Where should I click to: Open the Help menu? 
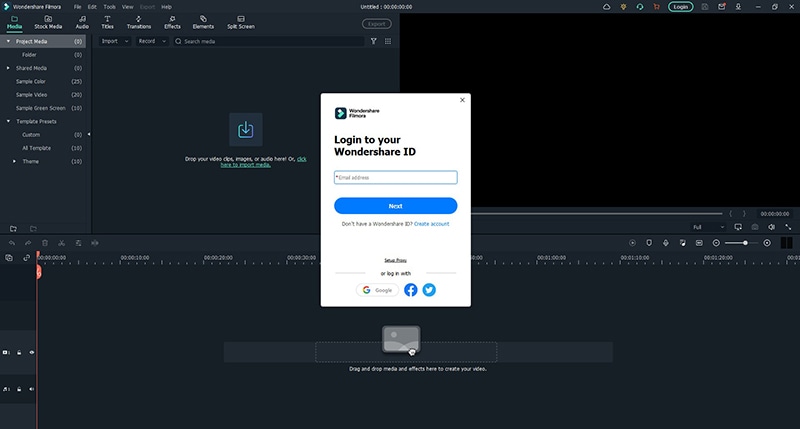pos(166,7)
